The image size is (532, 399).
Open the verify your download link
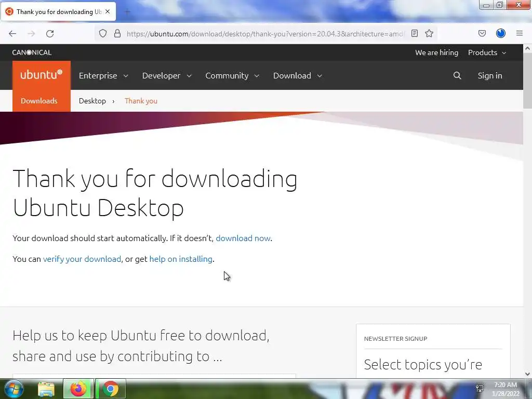82,259
